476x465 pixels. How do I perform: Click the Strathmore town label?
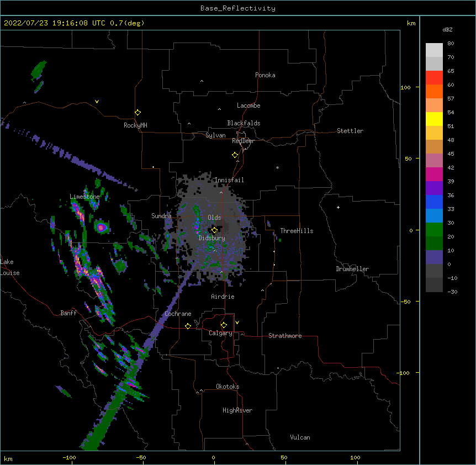click(285, 336)
